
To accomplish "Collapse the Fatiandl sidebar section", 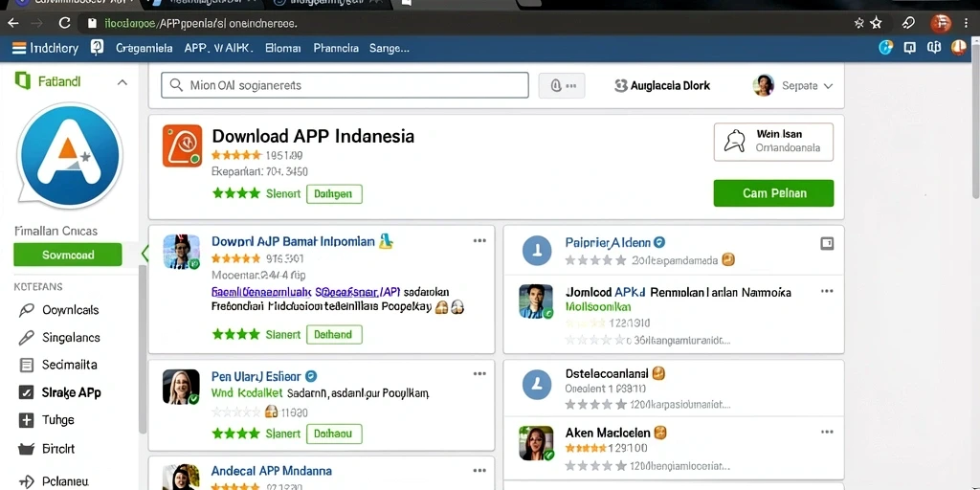I will 122,82.
